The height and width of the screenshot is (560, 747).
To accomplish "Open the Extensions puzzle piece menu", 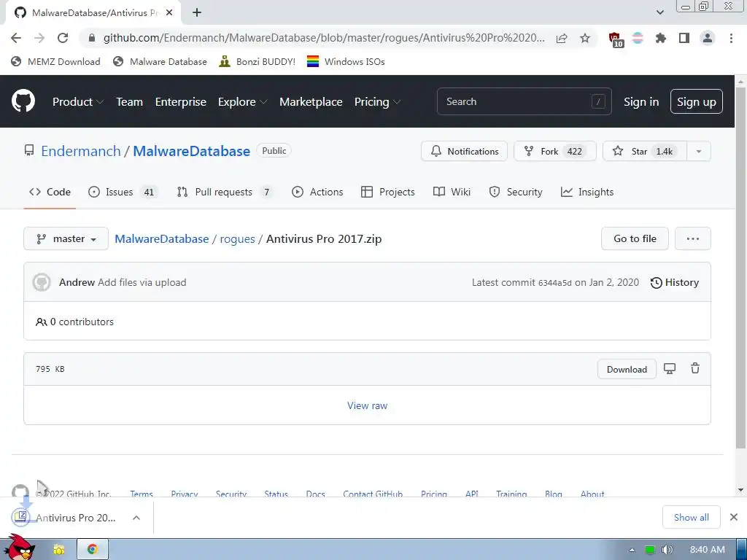I will (661, 38).
